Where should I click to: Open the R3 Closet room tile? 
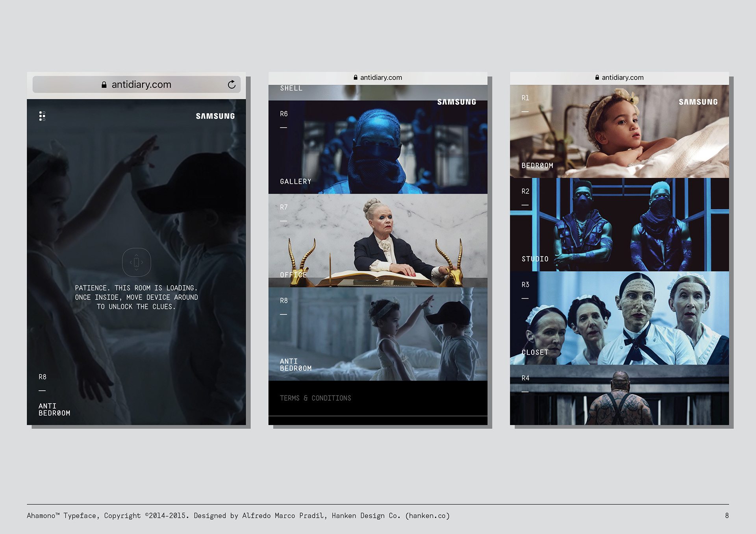click(x=619, y=318)
